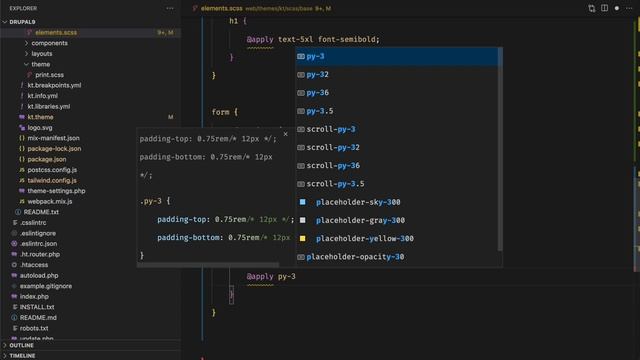Viewport: 640px width, 360px height.
Task: Open package-lock.json file
Action: pyautogui.click(x=54, y=149)
